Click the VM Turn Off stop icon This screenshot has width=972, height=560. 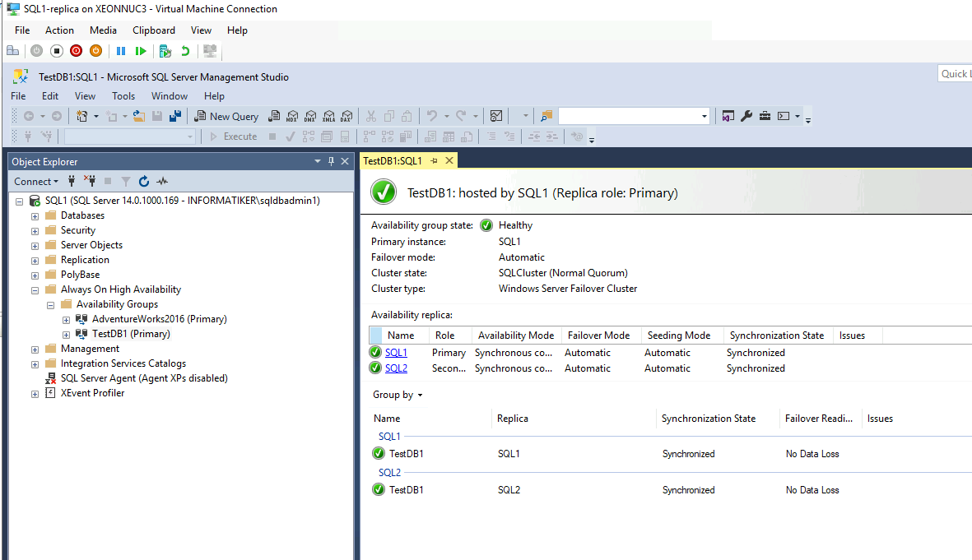pos(57,51)
